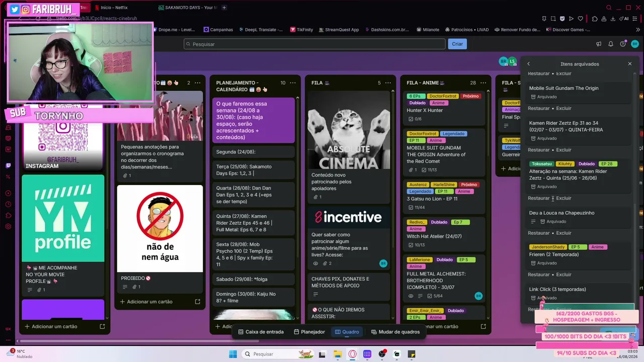Open the não de nem água card image
The width and height of the screenshot is (644, 362).
pos(160,228)
